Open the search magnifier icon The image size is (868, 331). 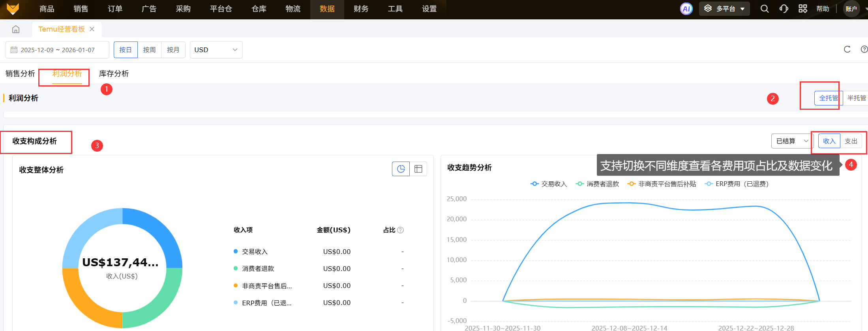click(x=764, y=9)
